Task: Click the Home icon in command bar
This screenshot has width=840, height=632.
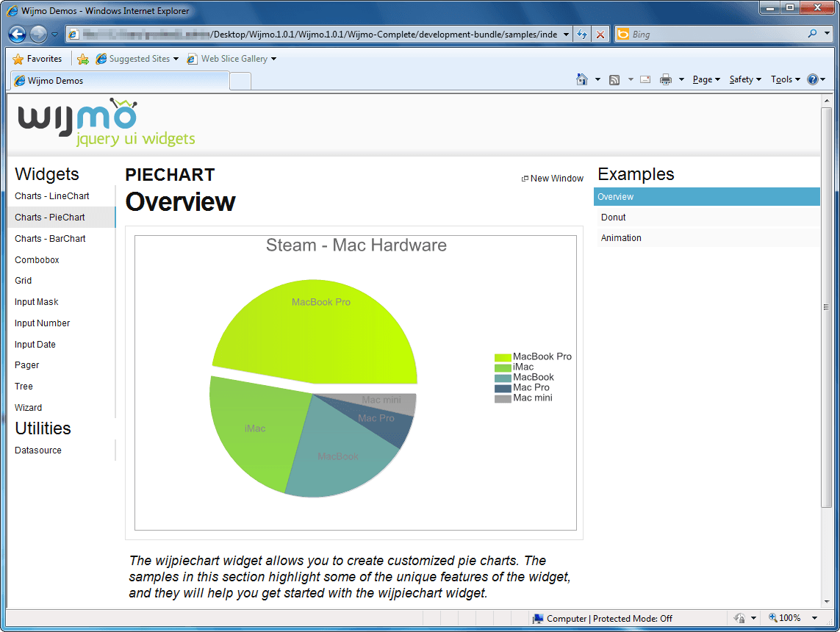Action: (582, 79)
